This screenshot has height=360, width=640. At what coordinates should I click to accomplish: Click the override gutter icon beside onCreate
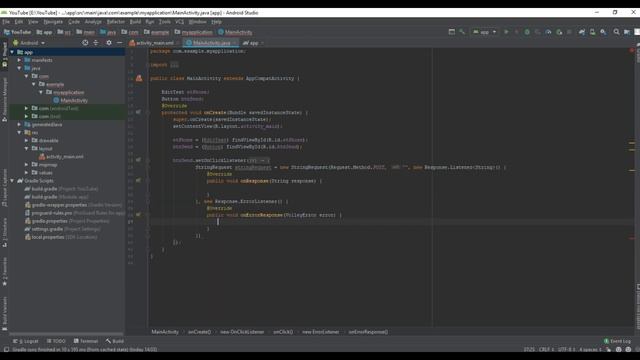click(x=139, y=112)
